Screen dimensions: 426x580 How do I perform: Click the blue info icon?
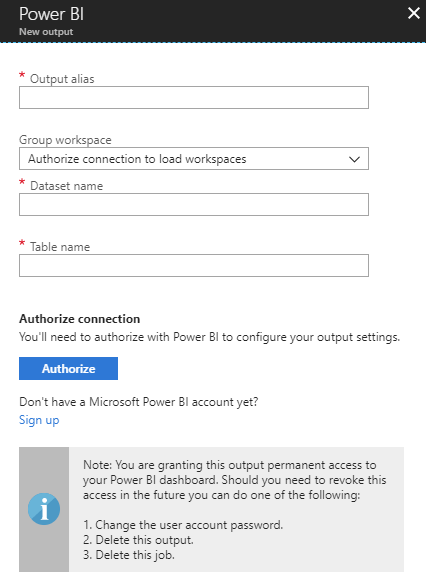pyautogui.click(x=44, y=509)
